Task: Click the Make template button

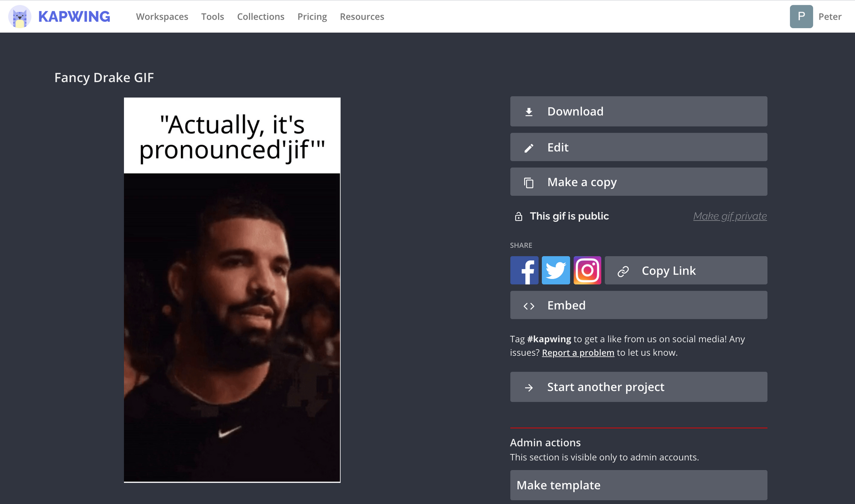Action: [638, 485]
